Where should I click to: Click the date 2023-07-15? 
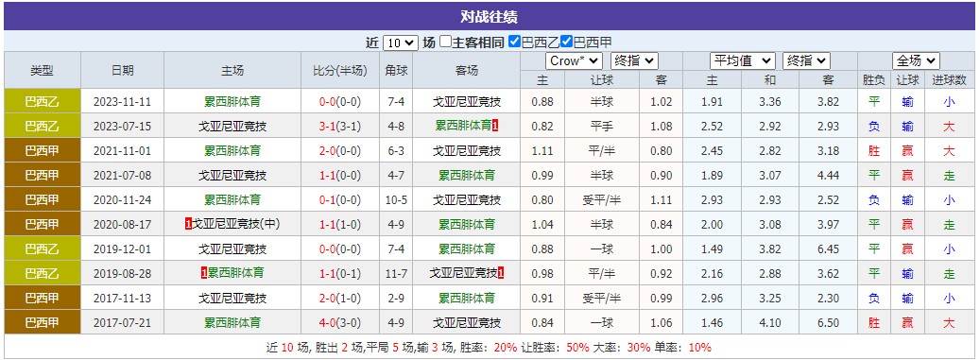123,127
